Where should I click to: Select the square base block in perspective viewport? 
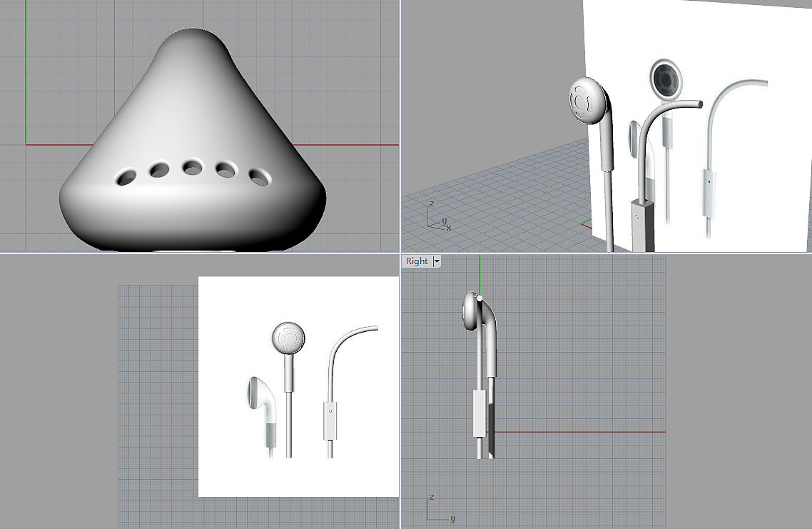[642, 226]
